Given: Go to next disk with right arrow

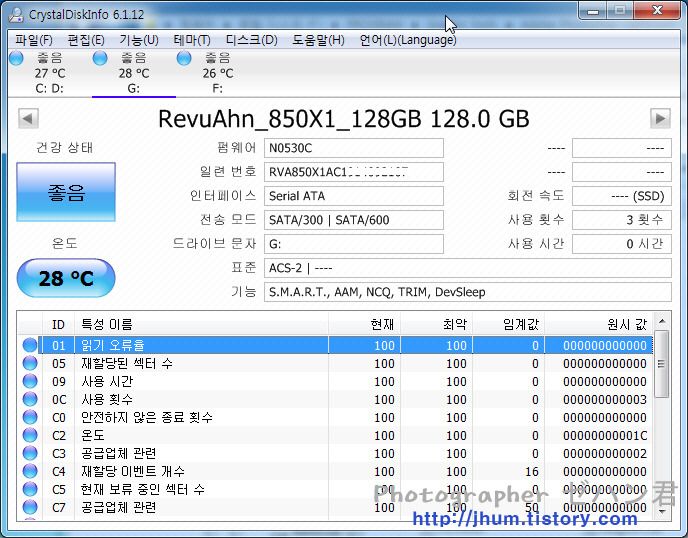Looking at the screenshot, I should point(660,118).
